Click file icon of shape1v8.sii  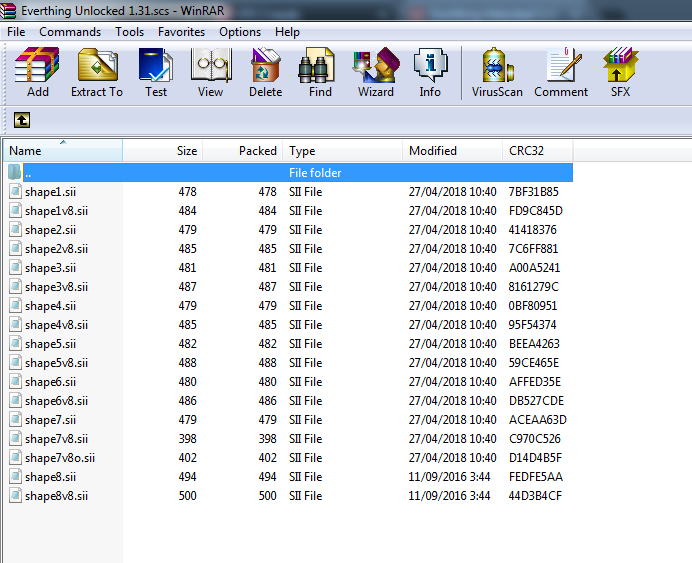pyautogui.click(x=15, y=210)
